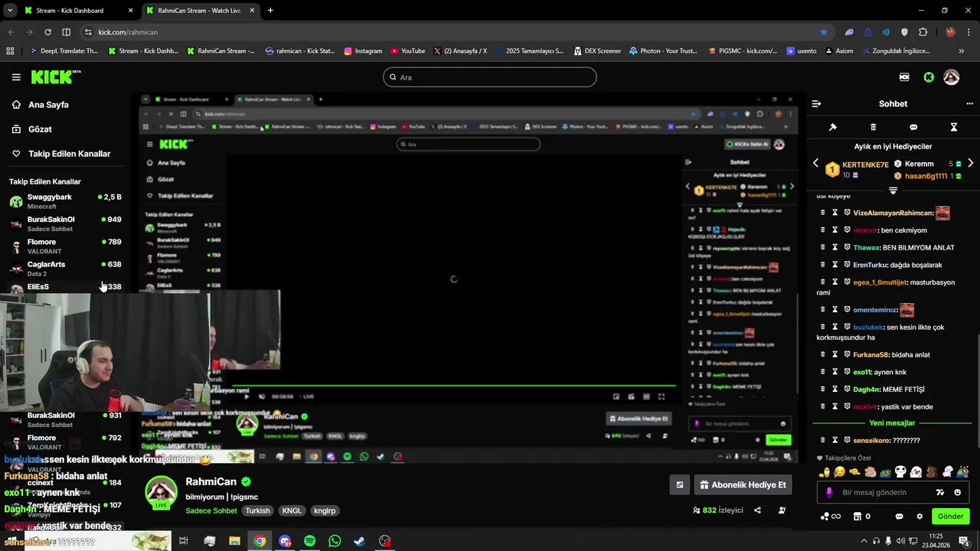Open Windows notification center icon
The width and height of the screenshot is (980, 551).
point(964,541)
